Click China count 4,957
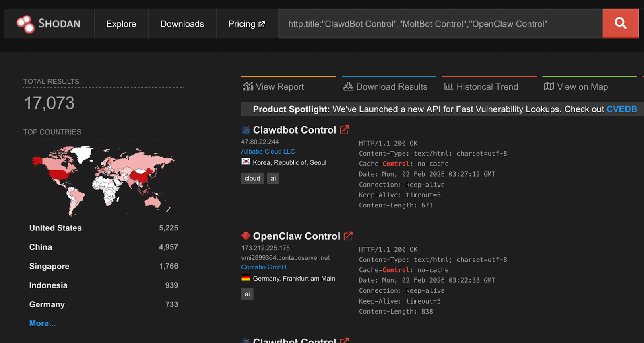 click(168, 247)
